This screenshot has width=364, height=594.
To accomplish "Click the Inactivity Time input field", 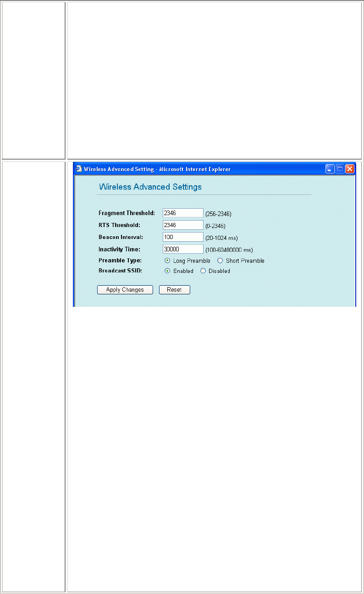I will [183, 249].
